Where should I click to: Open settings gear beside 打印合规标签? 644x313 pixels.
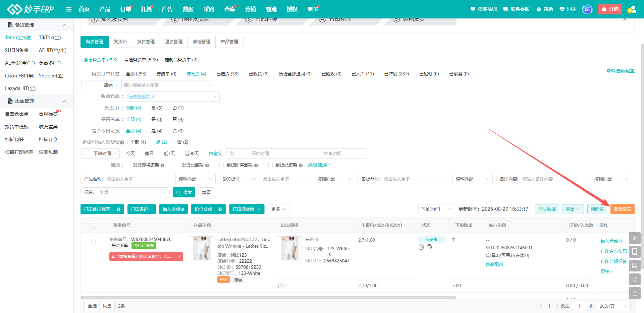click(x=119, y=209)
